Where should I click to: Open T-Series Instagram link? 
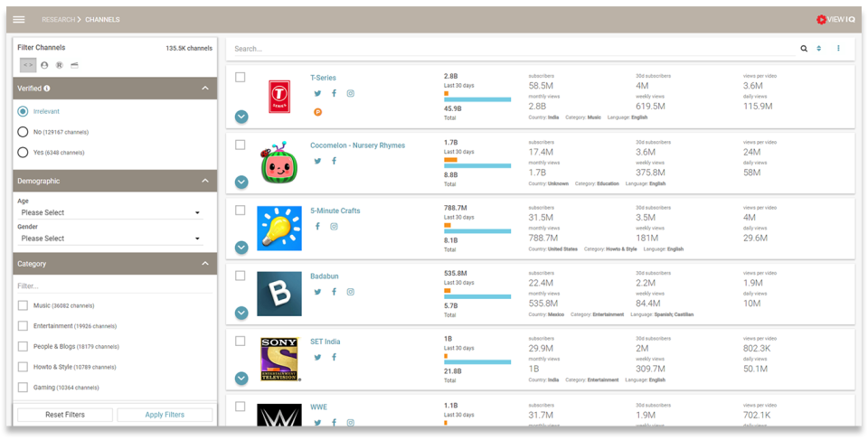[x=351, y=94]
